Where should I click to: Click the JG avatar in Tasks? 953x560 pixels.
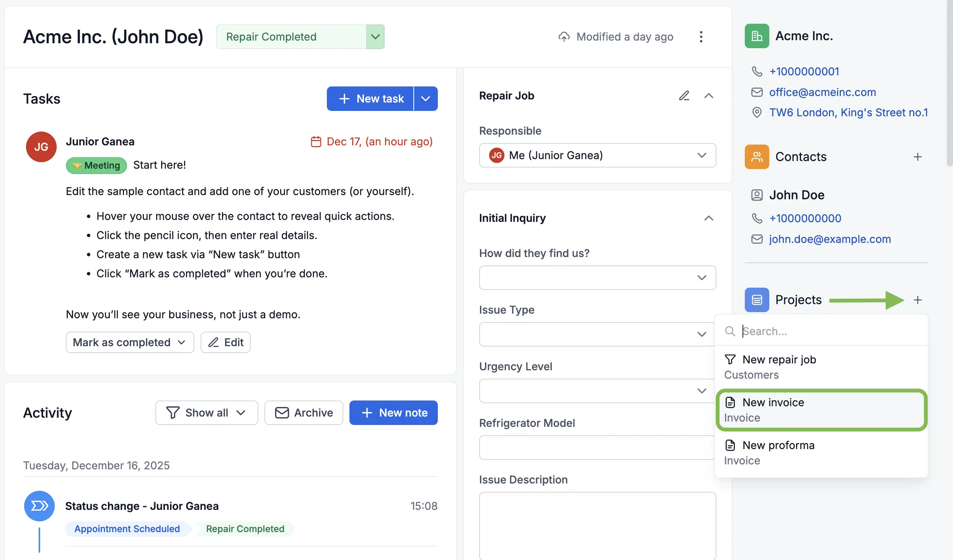pos(41,147)
